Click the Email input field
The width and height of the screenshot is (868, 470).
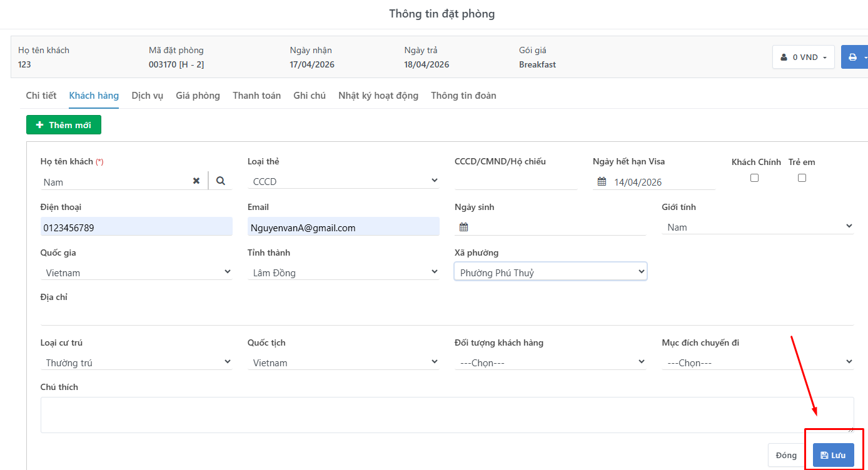click(343, 227)
